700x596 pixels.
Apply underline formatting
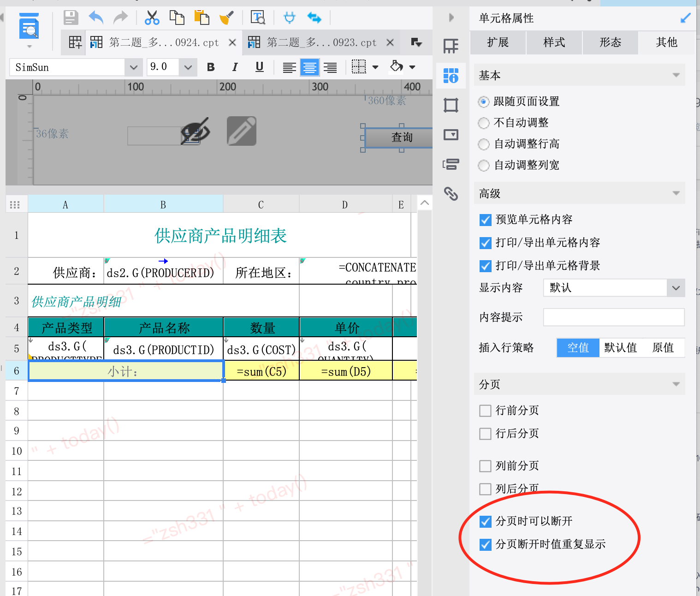click(x=260, y=67)
